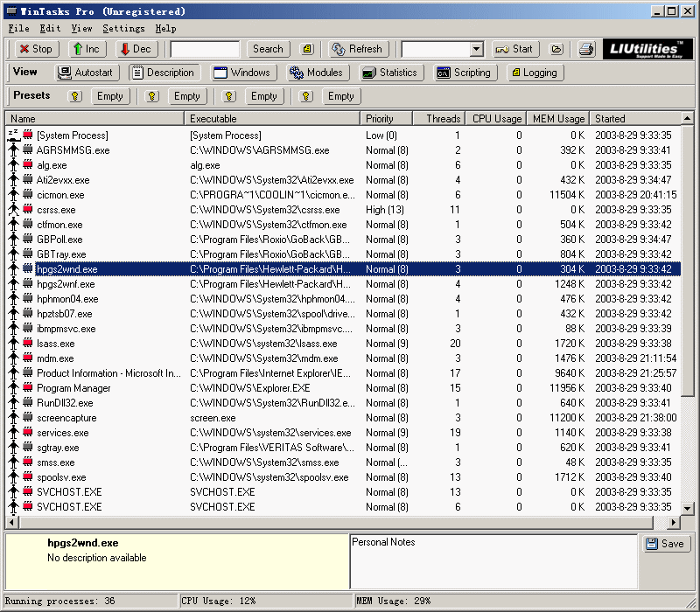This screenshot has width=700, height=612.
Task: Open the Settings menu
Action: click(123, 29)
